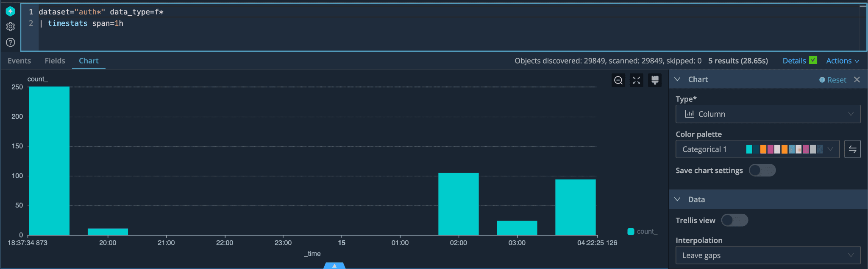Click the fullscreen expand chart icon
This screenshot has height=269, width=868.
pos(636,80)
